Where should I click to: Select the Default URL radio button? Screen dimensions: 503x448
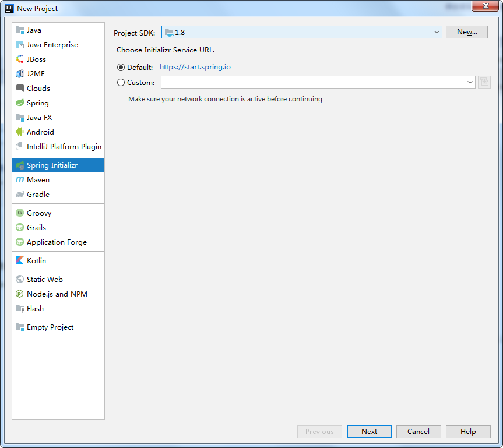click(x=121, y=68)
